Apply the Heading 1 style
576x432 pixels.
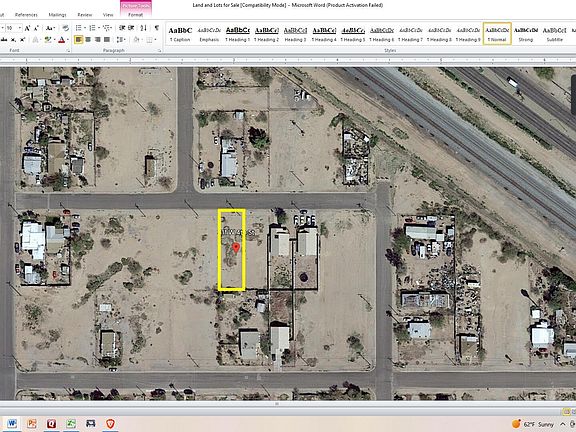pyautogui.click(x=238, y=34)
